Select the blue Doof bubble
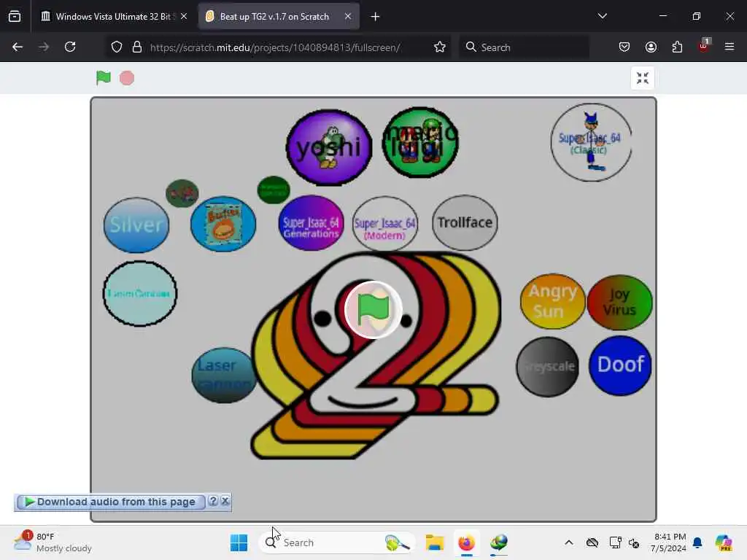The height and width of the screenshot is (560, 747). click(x=620, y=365)
